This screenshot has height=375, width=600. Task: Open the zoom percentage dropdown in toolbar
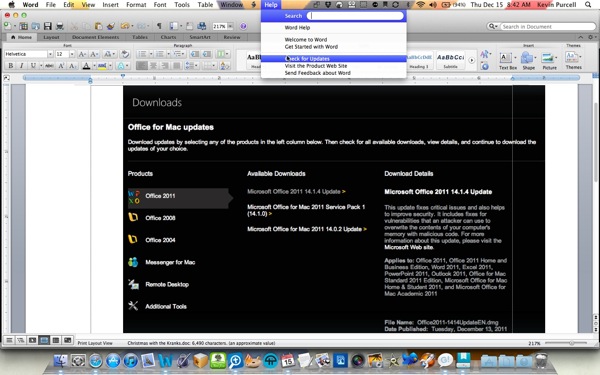point(230,26)
